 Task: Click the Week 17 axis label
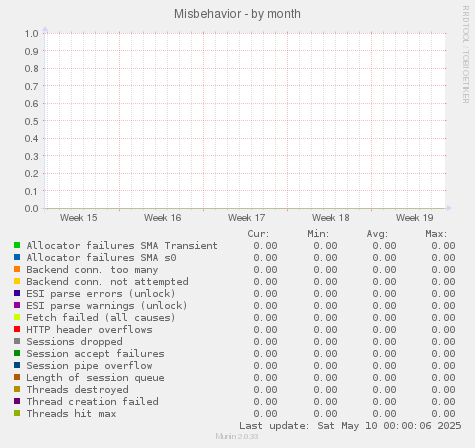click(x=246, y=218)
